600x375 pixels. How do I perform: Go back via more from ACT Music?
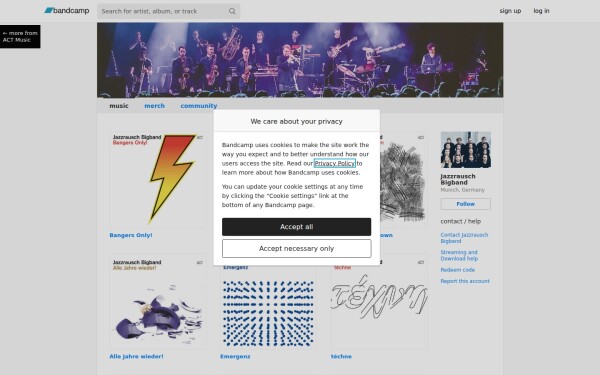coord(20,36)
